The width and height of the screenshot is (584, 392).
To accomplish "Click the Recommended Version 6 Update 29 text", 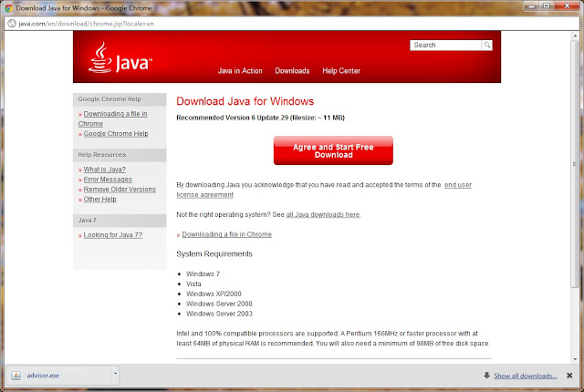I will tap(260, 118).
